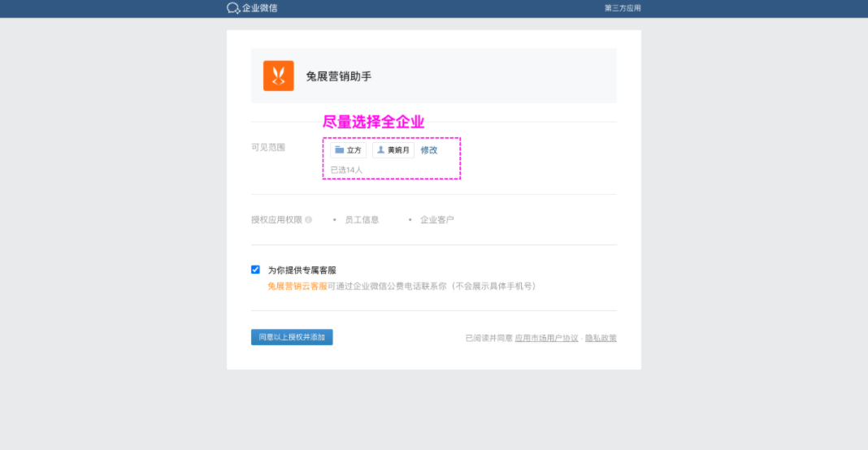Open the 隐私政策 link
The image size is (868, 450).
(601, 338)
